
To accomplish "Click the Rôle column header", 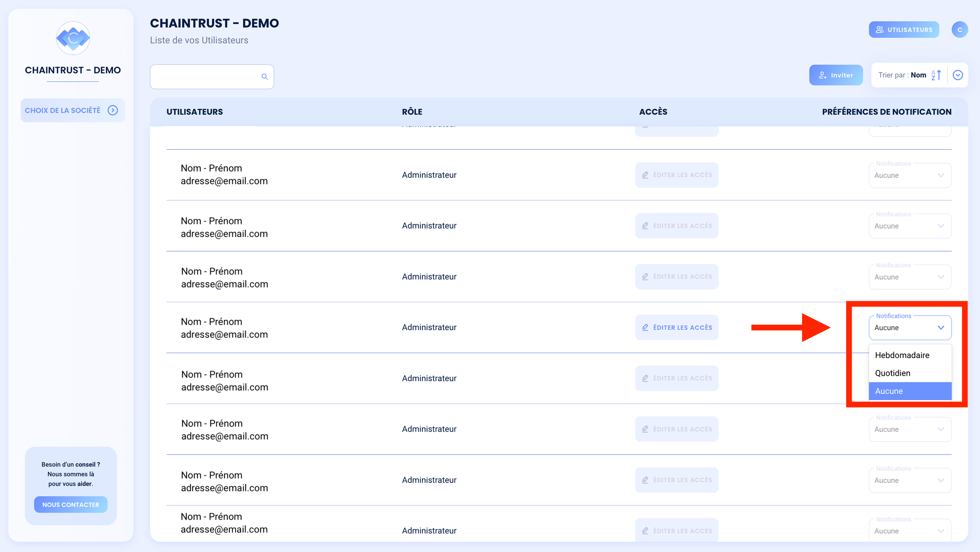I will pos(412,112).
